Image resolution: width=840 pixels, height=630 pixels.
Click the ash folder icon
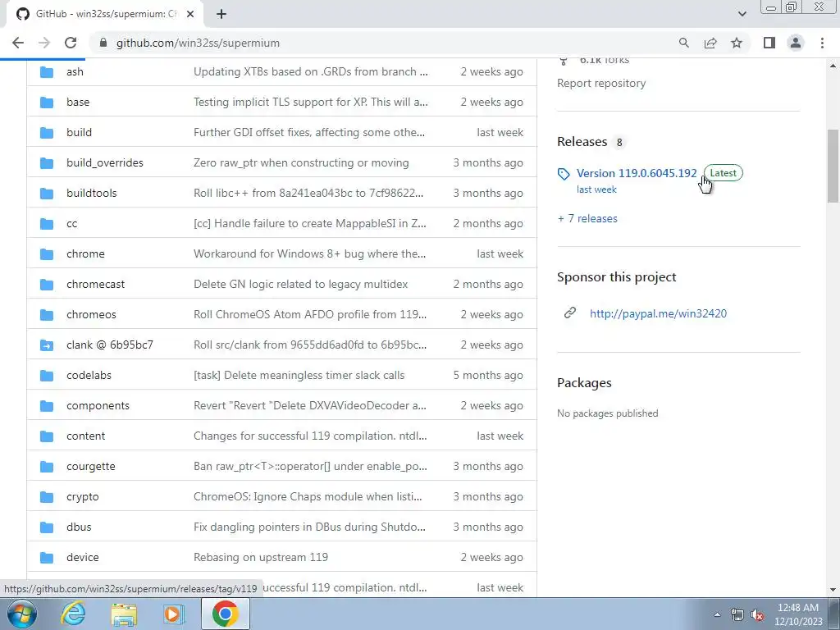coord(47,72)
